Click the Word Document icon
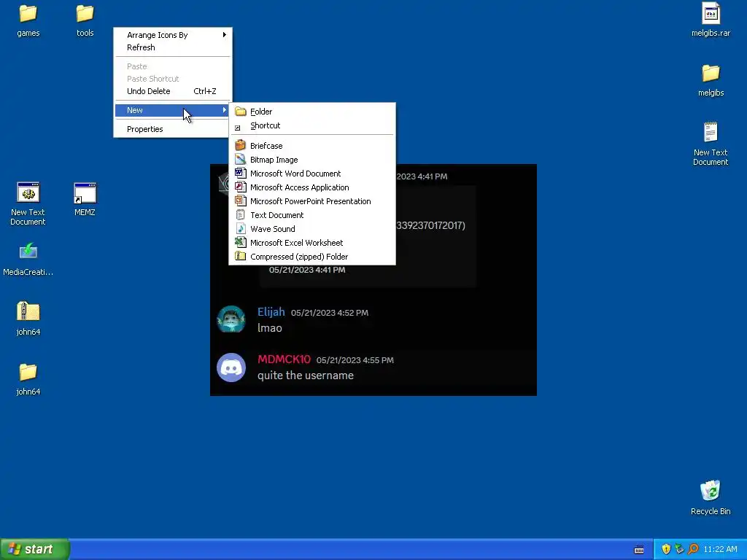The width and height of the screenshot is (747, 560). coord(241,173)
